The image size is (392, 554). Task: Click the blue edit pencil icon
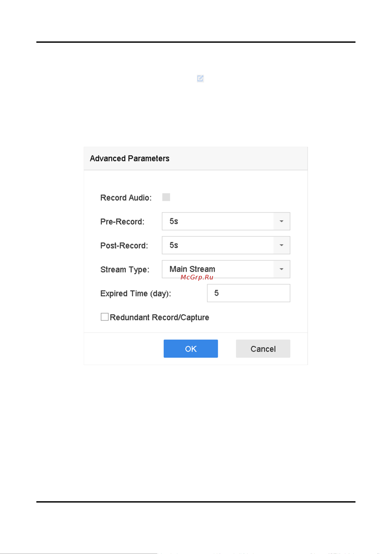pos(200,78)
